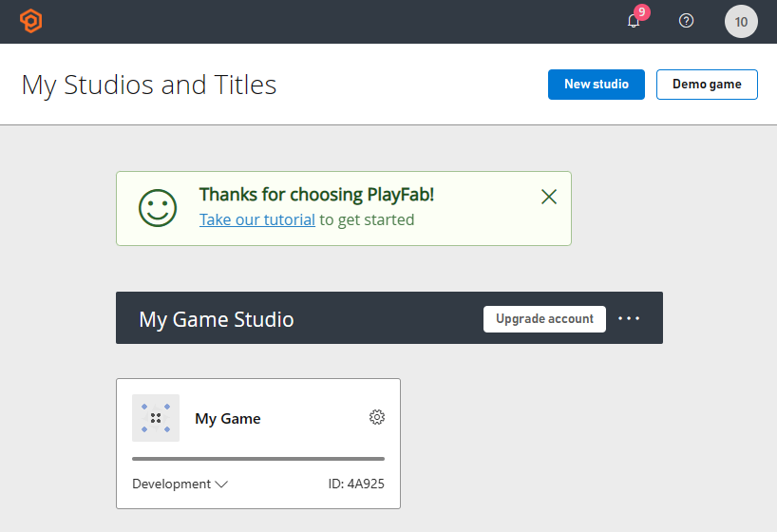Click the New studio button
777x532 pixels.
coord(596,85)
